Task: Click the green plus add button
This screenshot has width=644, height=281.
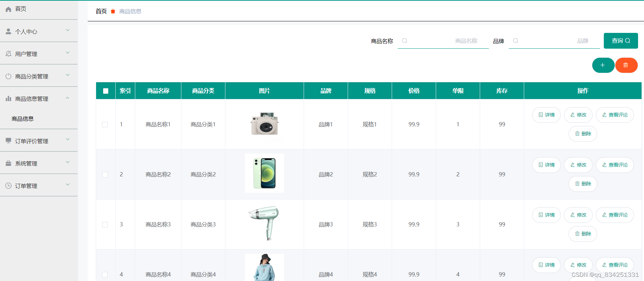Action: tap(603, 65)
